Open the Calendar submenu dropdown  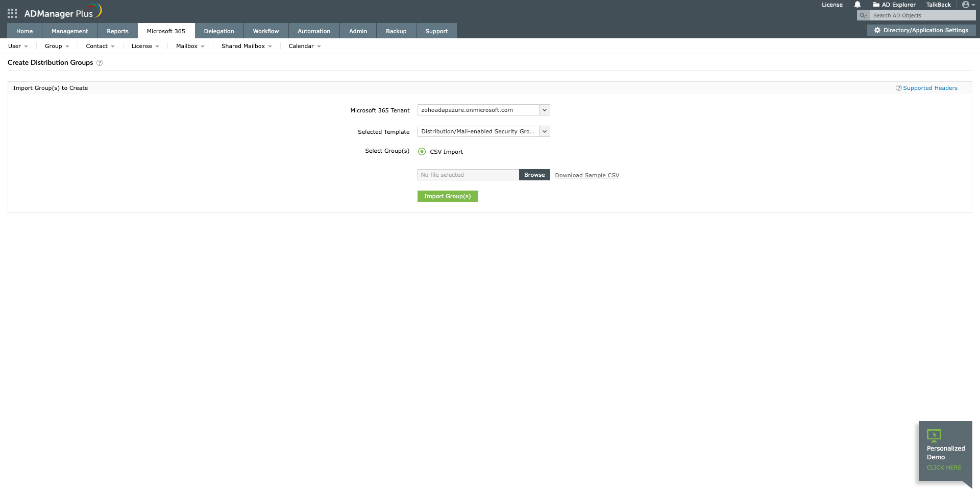tap(305, 46)
